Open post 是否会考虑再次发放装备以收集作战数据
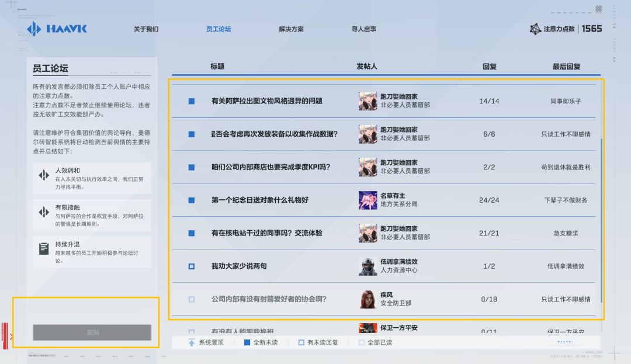The image size is (631, 364). (275, 134)
